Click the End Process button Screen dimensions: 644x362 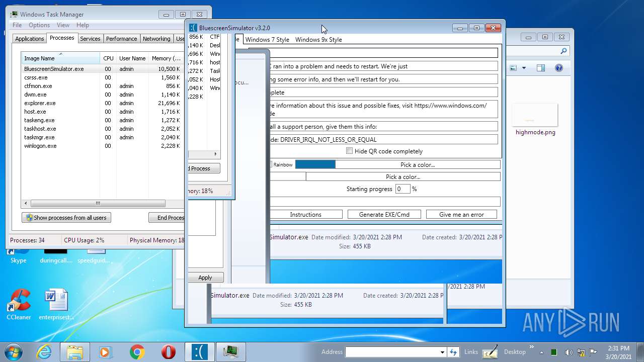click(x=167, y=218)
